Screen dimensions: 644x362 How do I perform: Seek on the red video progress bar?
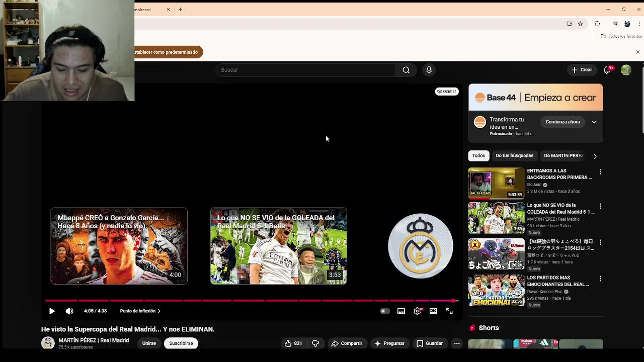252,301
